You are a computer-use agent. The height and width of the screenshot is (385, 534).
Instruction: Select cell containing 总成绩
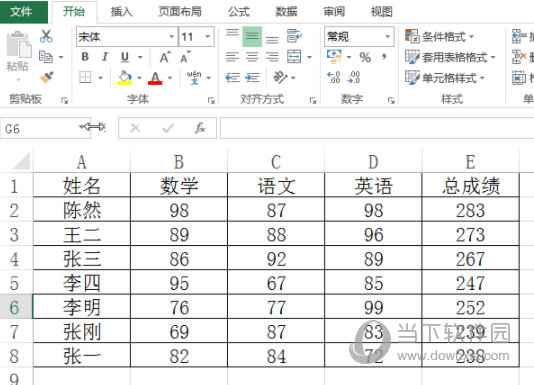coord(471,185)
